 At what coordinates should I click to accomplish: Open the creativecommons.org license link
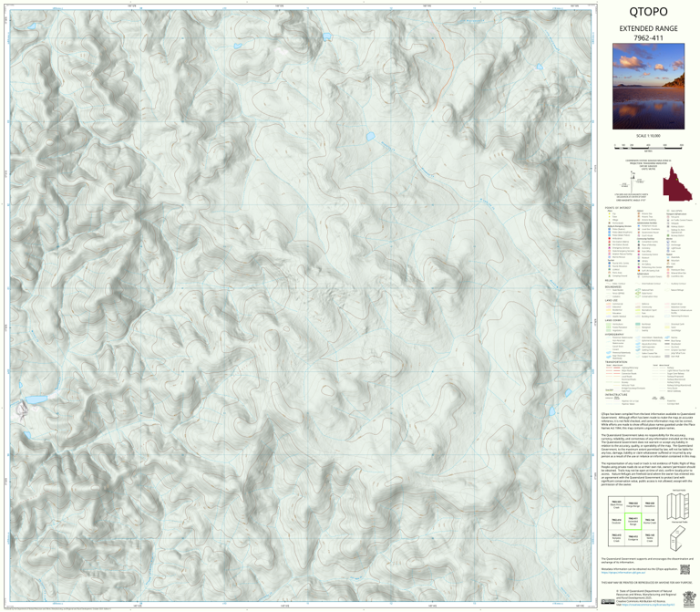[648, 605]
